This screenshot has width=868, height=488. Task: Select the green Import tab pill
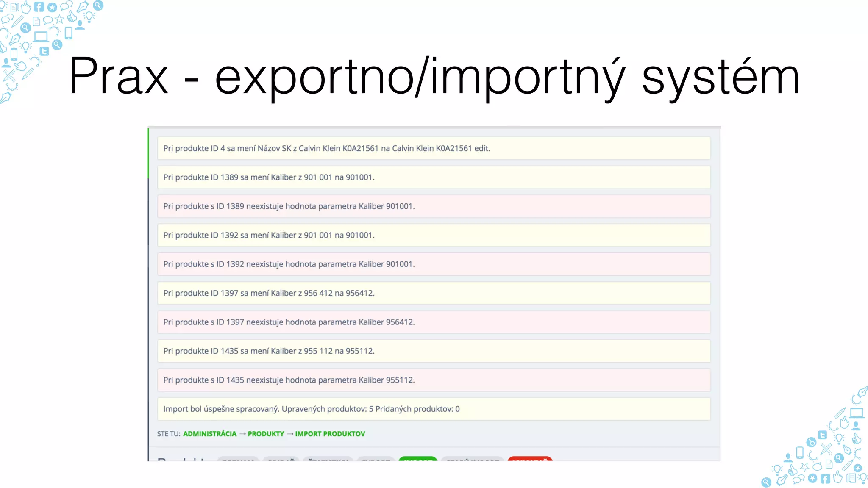417,459
